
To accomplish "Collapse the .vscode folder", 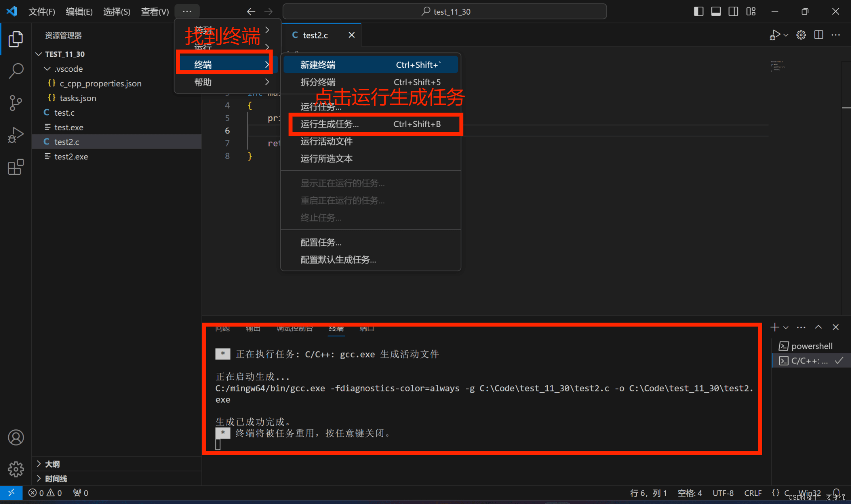I will click(x=117, y=69).
